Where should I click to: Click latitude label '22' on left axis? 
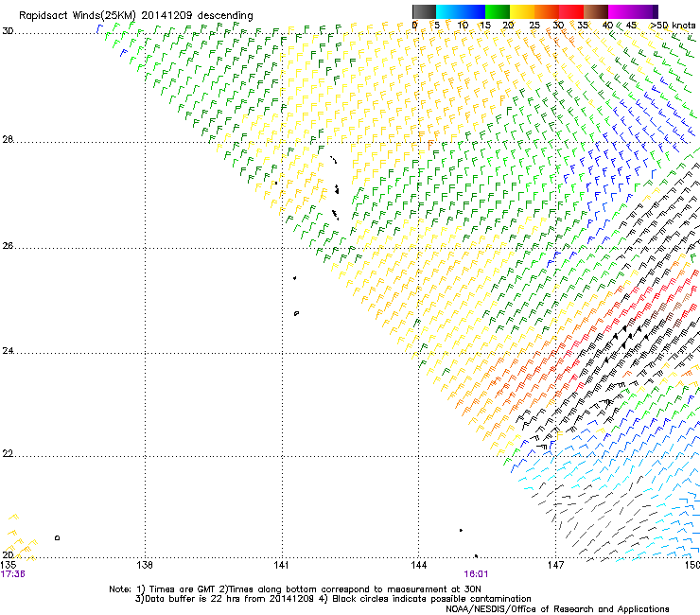pyautogui.click(x=8, y=453)
